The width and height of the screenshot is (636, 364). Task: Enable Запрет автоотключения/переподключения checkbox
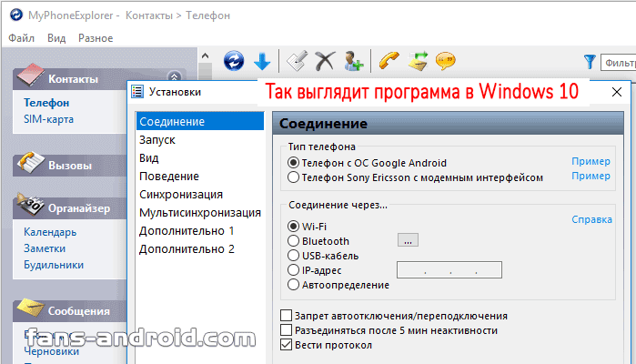tap(286, 315)
